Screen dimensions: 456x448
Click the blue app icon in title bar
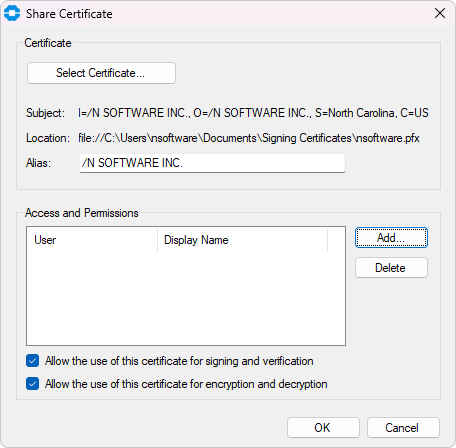tap(12, 13)
